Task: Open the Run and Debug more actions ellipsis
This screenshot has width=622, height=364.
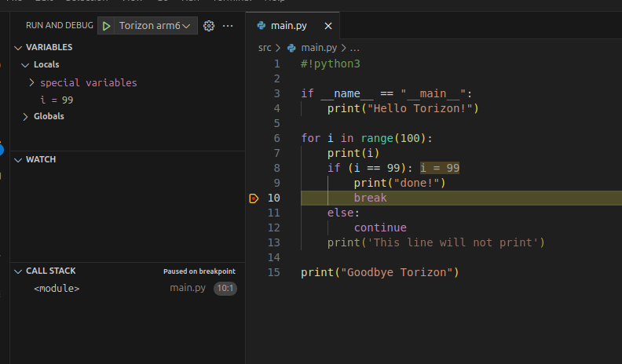Action: tap(228, 26)
